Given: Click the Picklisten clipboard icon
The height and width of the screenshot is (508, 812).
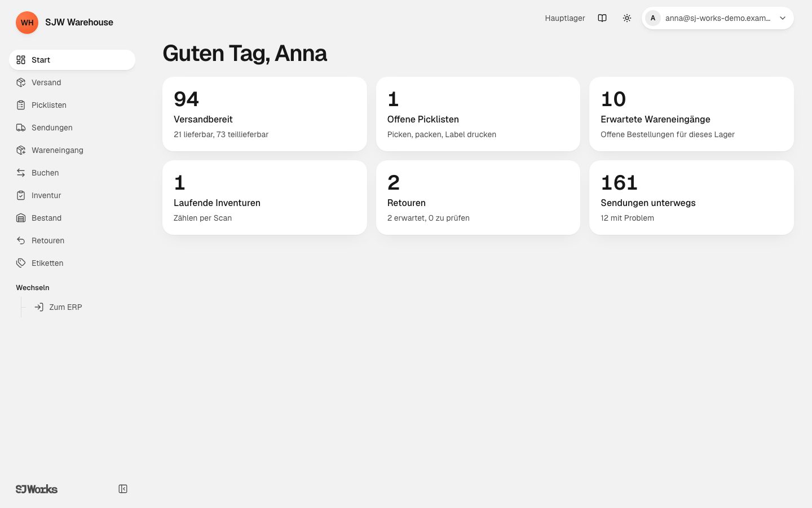Looking at the screenshot, I should pos(21,105).
